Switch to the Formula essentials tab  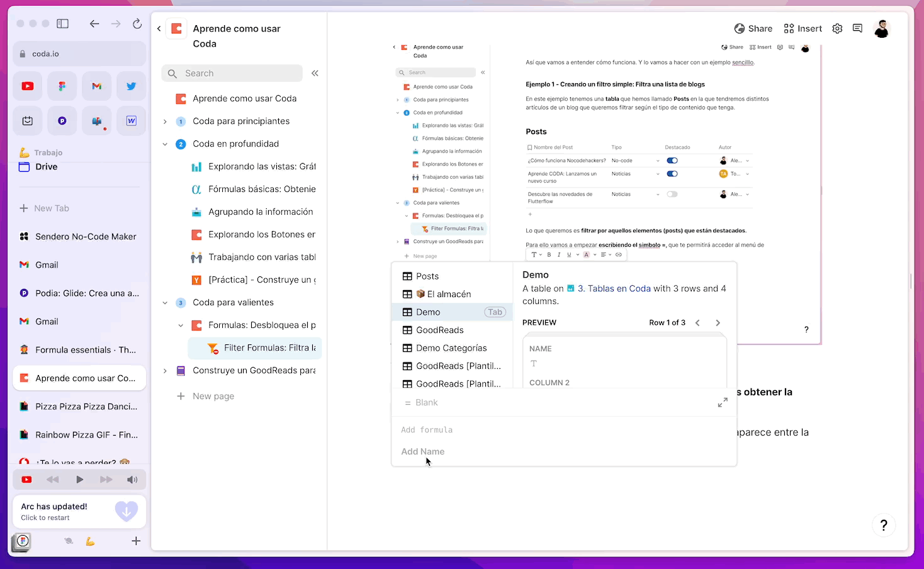tap(79, 350)
